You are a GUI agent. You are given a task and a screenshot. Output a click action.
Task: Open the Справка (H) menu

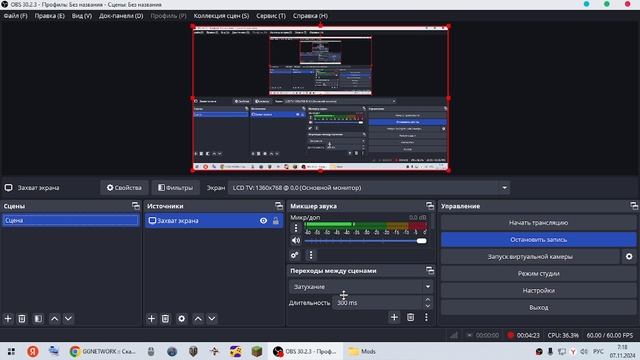tap(310, 16)
